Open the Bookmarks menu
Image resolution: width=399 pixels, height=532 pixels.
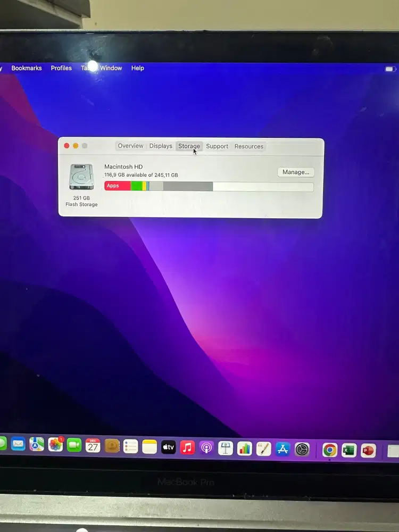27,68
